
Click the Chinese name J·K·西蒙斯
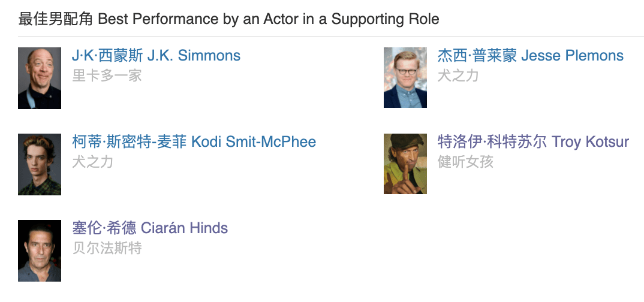click(107, 56)
